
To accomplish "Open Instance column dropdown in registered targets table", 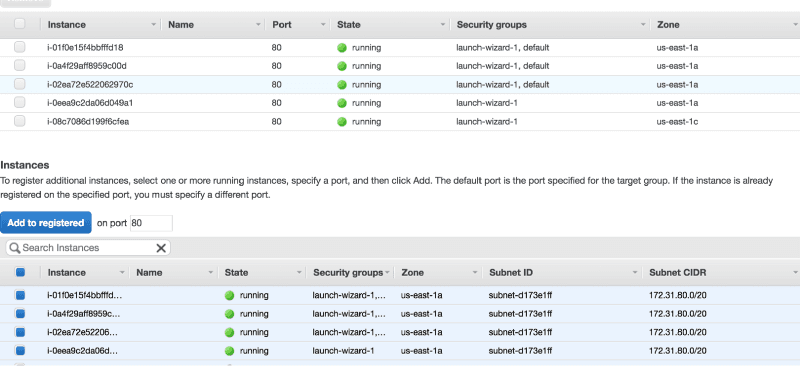I will (154, 24).
